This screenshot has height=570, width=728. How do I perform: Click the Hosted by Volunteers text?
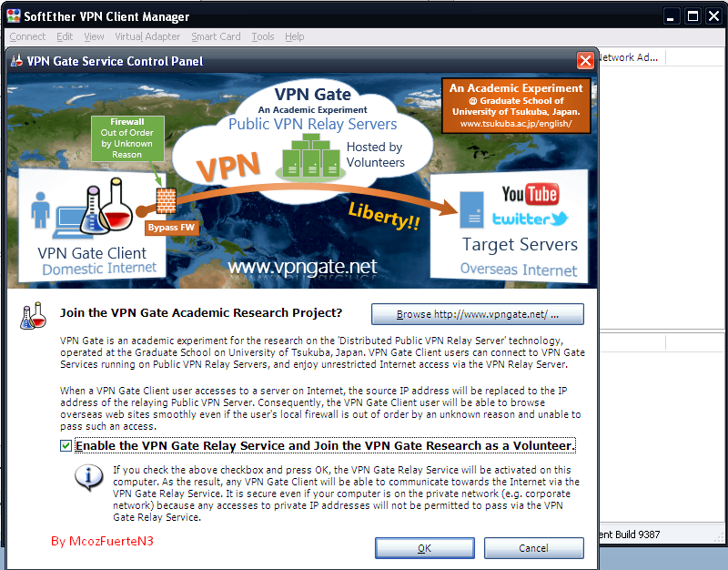click(x=375, y=155)
